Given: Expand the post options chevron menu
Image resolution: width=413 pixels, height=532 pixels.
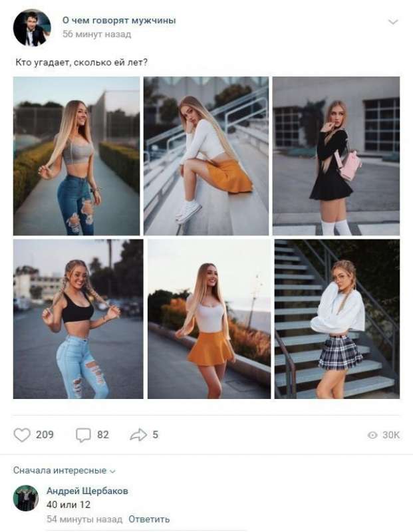Looking at the screenshot, I should coord(393,22).
